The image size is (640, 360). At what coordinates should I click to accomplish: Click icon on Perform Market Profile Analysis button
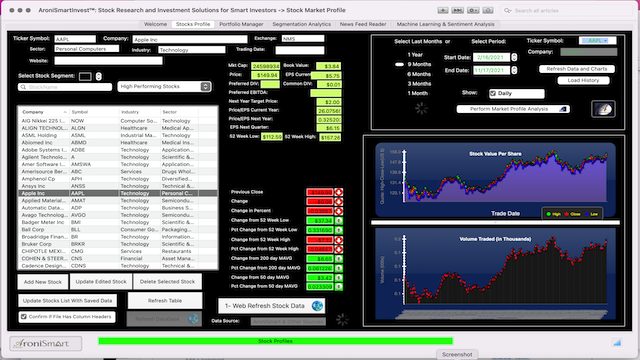click(x=563, y=109)
